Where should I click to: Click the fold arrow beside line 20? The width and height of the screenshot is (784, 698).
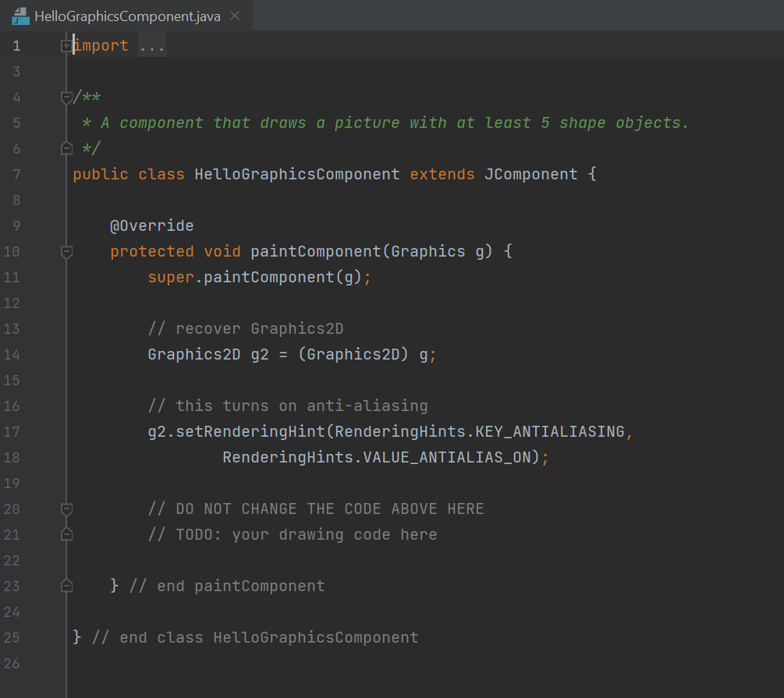(x=66, y=508)
